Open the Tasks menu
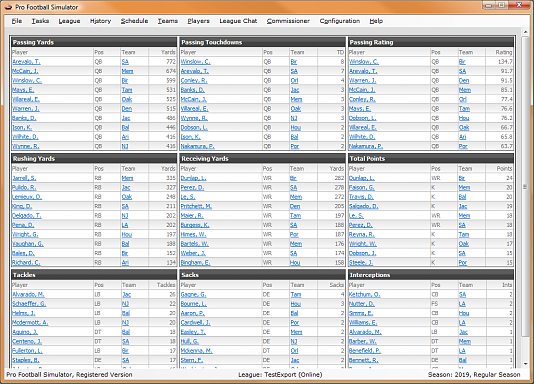 pyautogui.click(x=40, y=21)
